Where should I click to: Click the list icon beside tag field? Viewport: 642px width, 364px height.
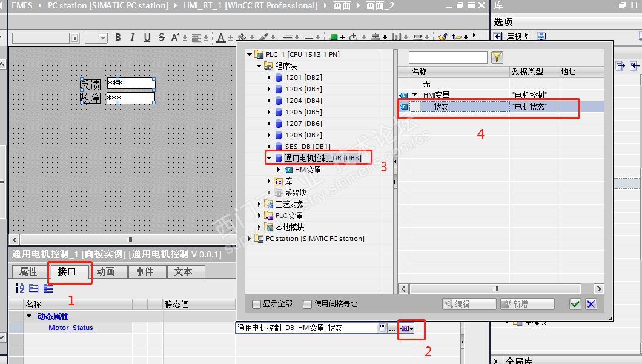click(x=382, y=328)
